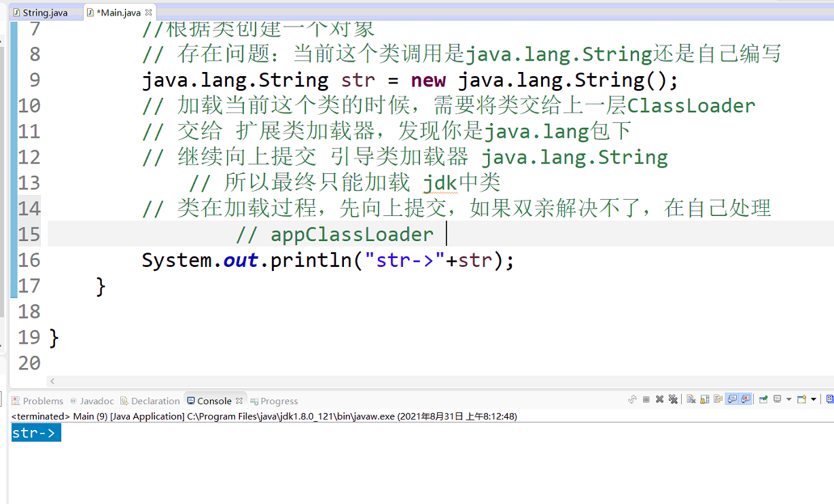
Task: Click the Problems view icon
Action: click(x=16, y=401)
